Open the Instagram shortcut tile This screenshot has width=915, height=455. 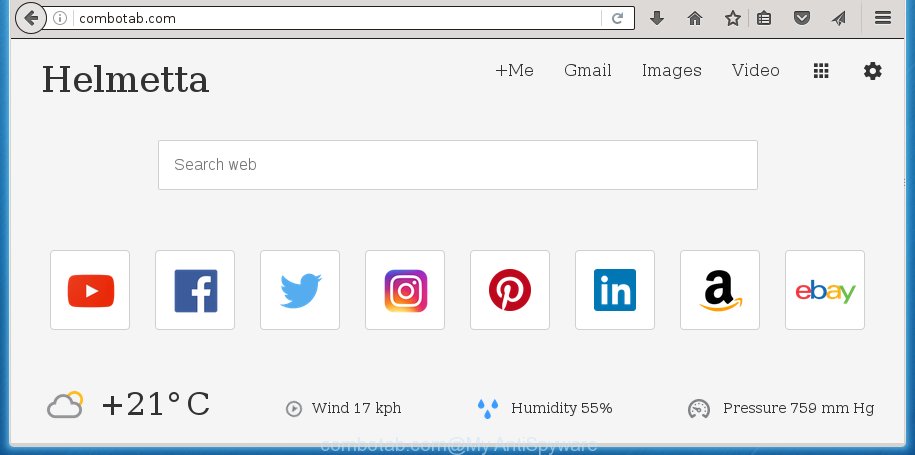(x=405, y=290)
